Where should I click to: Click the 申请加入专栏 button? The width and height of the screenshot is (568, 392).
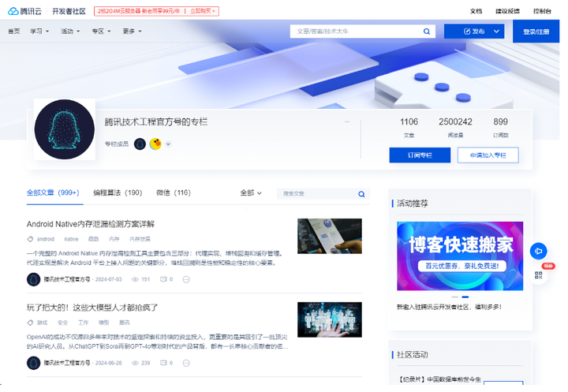488,155
